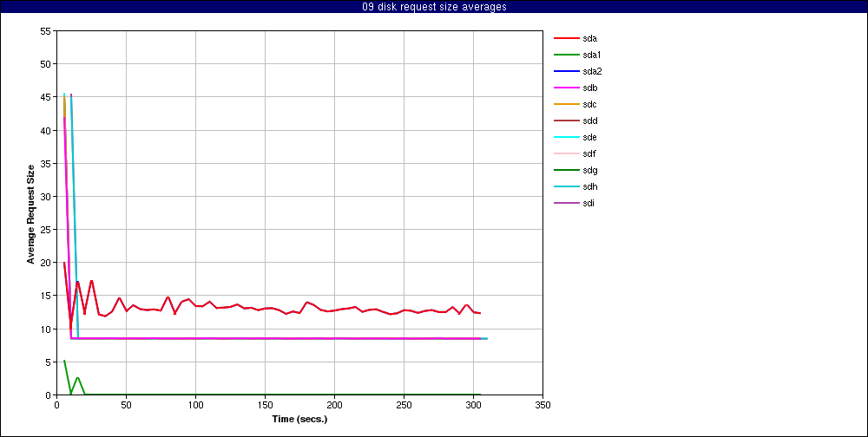The image size is (868, 437).
Task: Click the sdg legend label
Action: [x=589, y=170]
